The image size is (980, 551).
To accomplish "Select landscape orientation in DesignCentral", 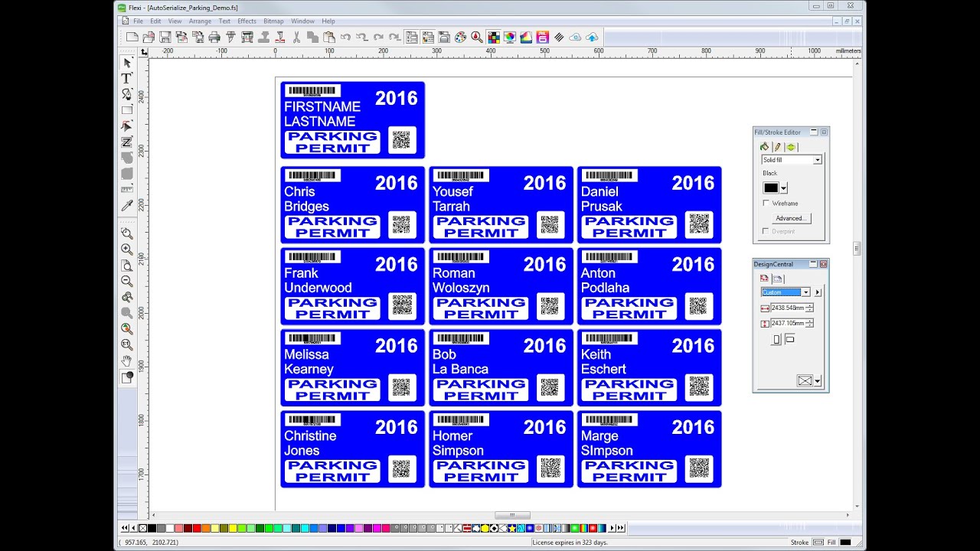I will pos(790,338).
